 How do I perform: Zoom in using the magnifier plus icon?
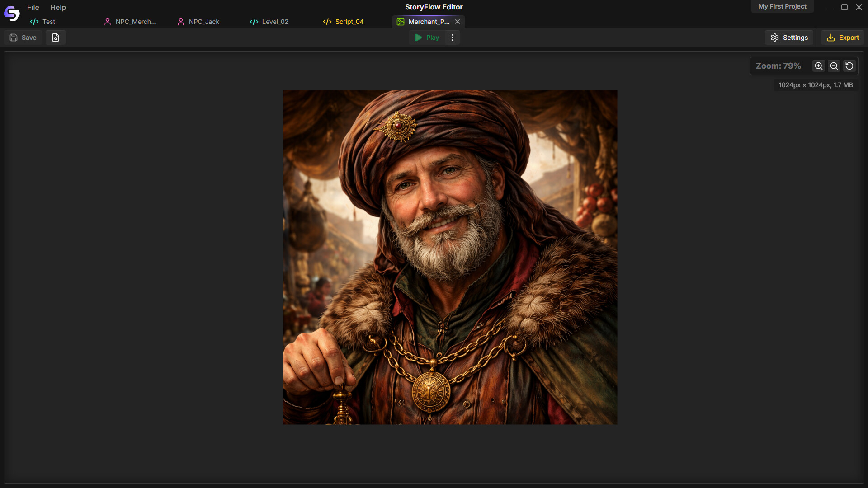click(x=819, y=66)
